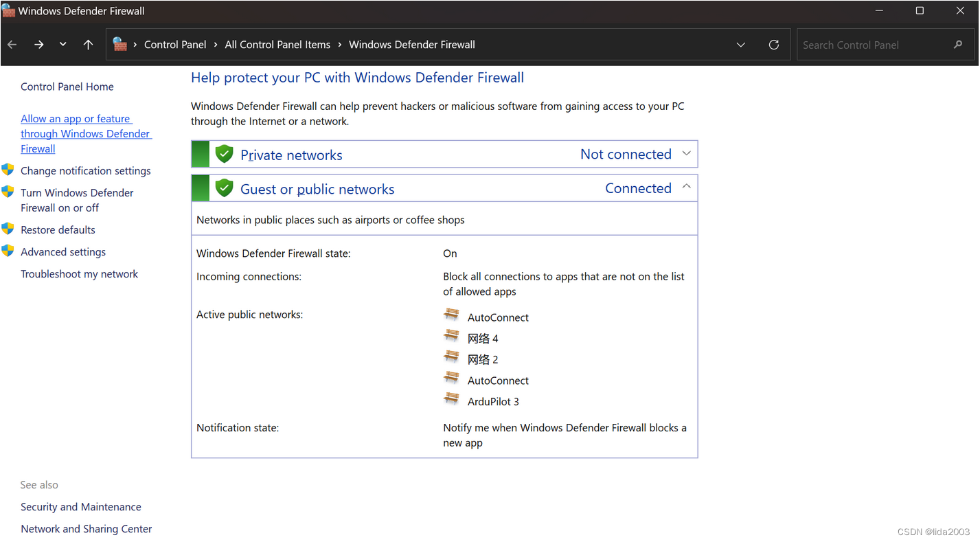Image resolution: width=980 pixels, height=542 pixels.
Task: Select the 网络 2 network name
Action: (483, 360)
